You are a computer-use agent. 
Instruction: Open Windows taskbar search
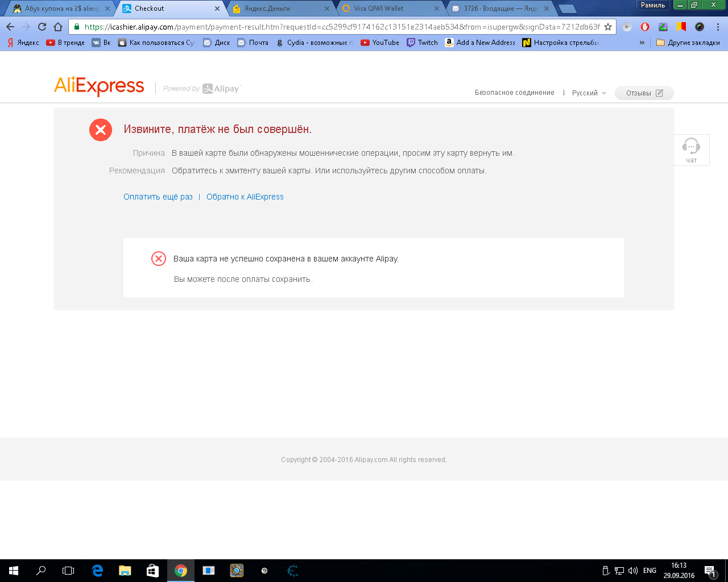[x=41, y=571]
